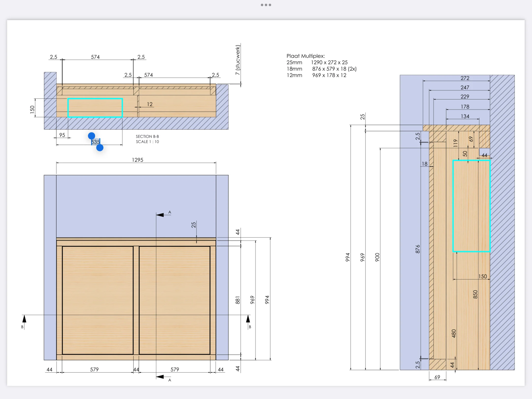This screenshot has height=399, width=532.
Task: Select the '1290 x 272 x 25' plate size
Action: 330,63
